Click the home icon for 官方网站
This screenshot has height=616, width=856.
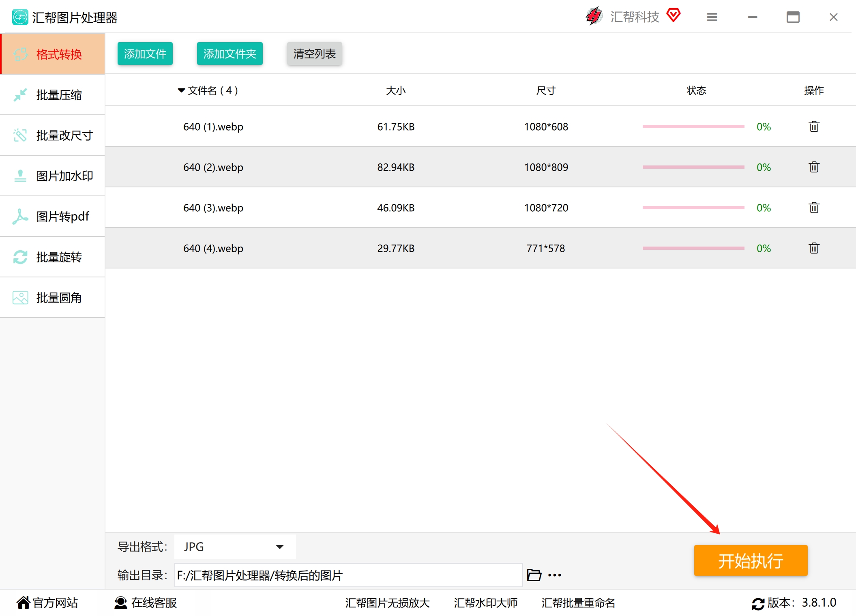[24, 603]
